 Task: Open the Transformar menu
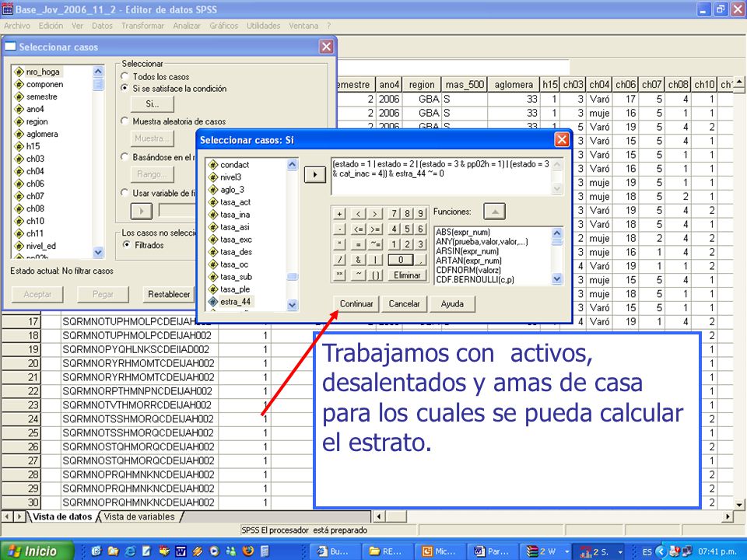point(142,26)
